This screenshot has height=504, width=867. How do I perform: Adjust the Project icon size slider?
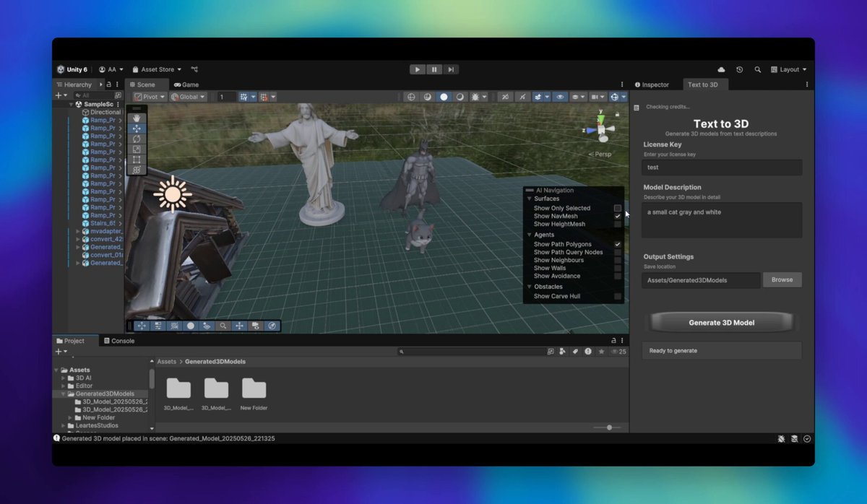[609, 427]
